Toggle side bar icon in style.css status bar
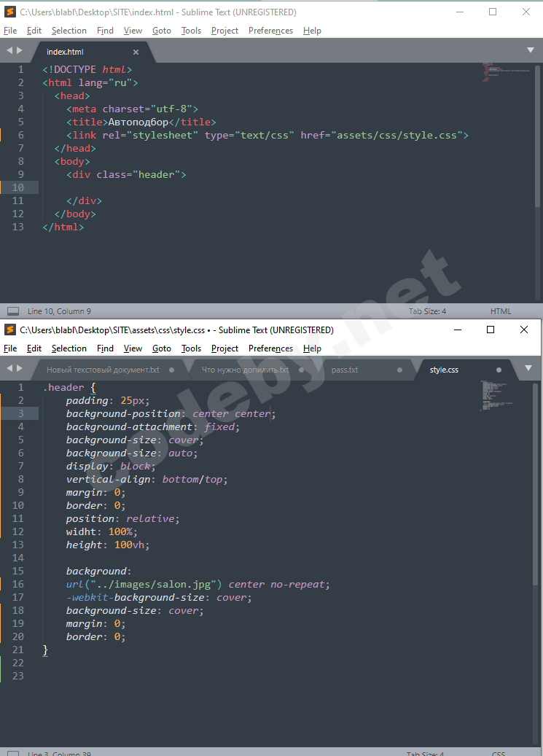Image resolution: width=543 pixels, height=756 pixels. pyautogui.click(x=14, y=754)
